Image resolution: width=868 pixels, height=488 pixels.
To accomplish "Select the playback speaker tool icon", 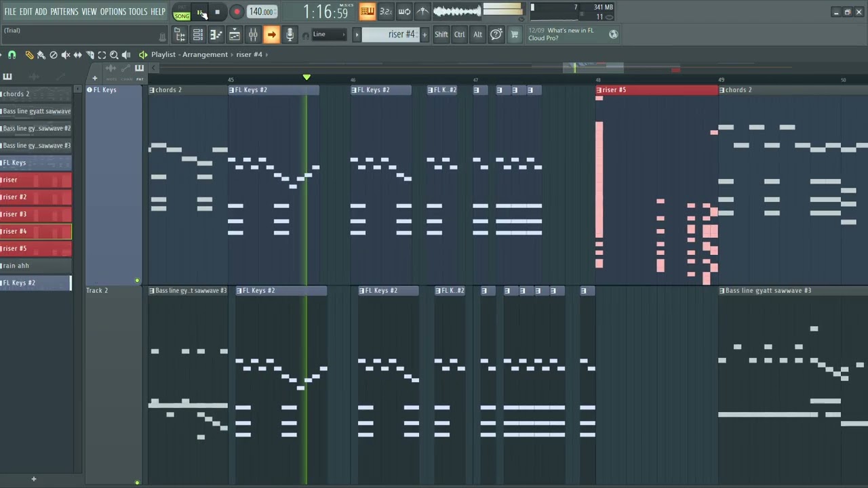I will (126, 55).
